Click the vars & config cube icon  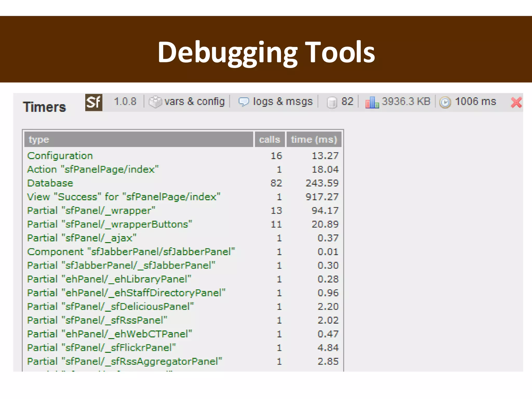(155, 102)
